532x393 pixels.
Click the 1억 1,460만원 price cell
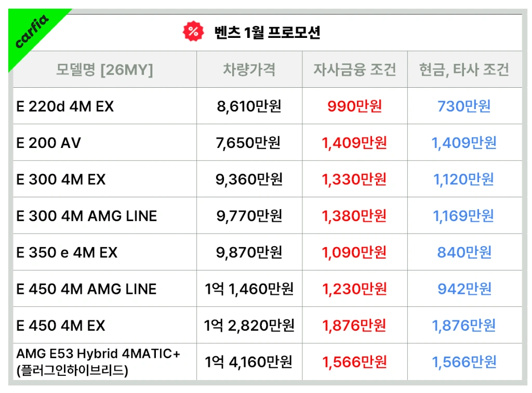point(249,289)
